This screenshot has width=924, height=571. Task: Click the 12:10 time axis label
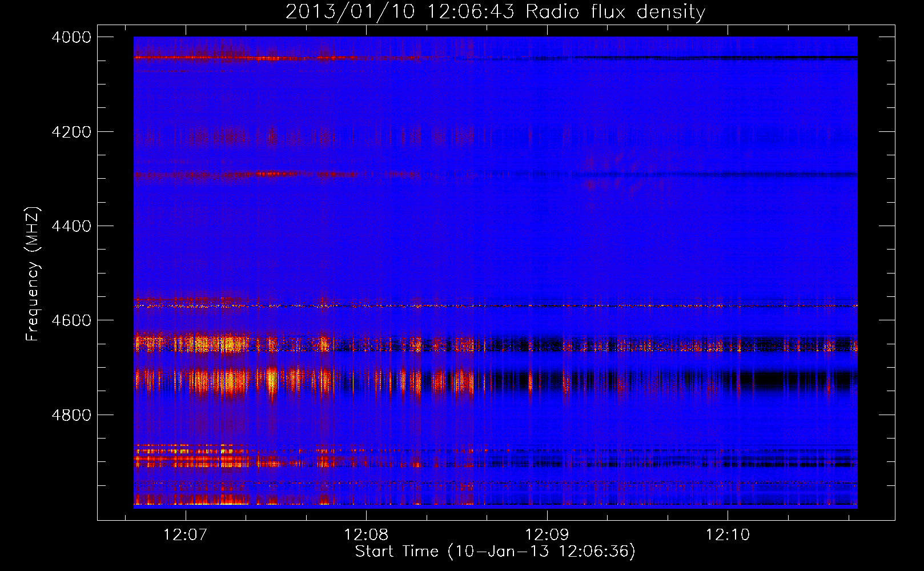[x=728, y=535]
